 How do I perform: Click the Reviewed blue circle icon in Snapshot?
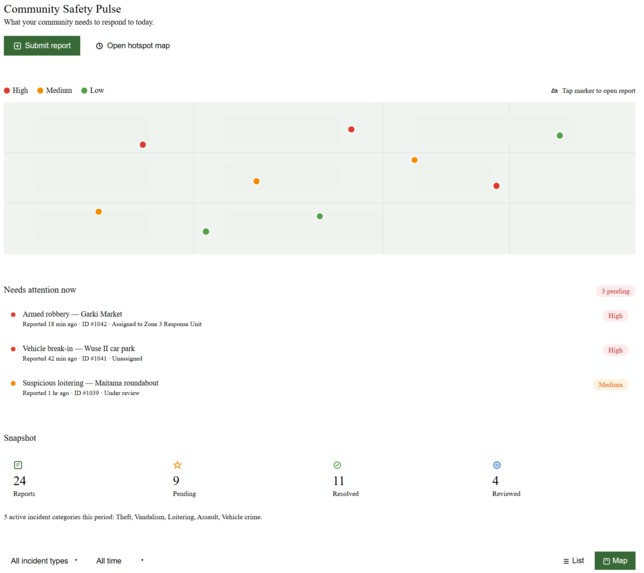[497, 465]
